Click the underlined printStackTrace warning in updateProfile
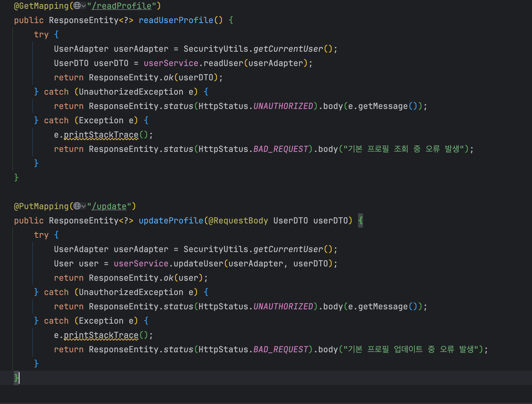 101,335
